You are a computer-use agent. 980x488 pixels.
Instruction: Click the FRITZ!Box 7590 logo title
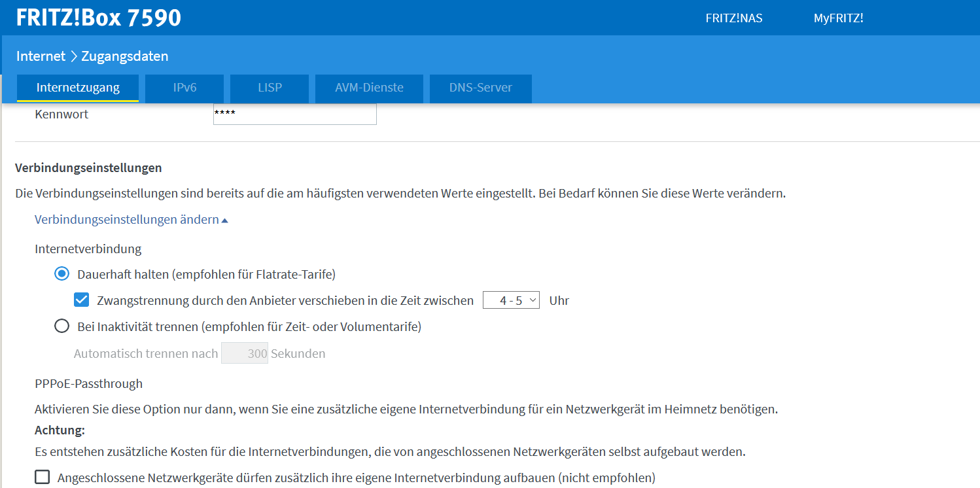coord(99,18)
